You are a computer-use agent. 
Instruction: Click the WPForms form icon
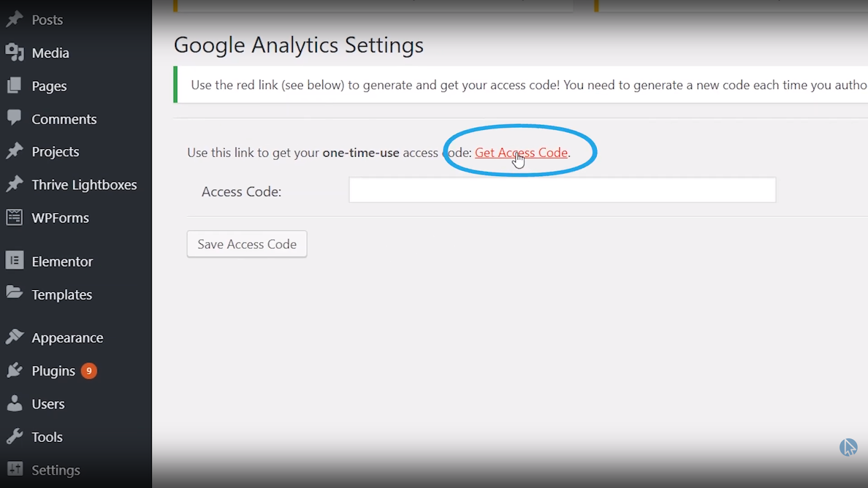coord(15,217)
